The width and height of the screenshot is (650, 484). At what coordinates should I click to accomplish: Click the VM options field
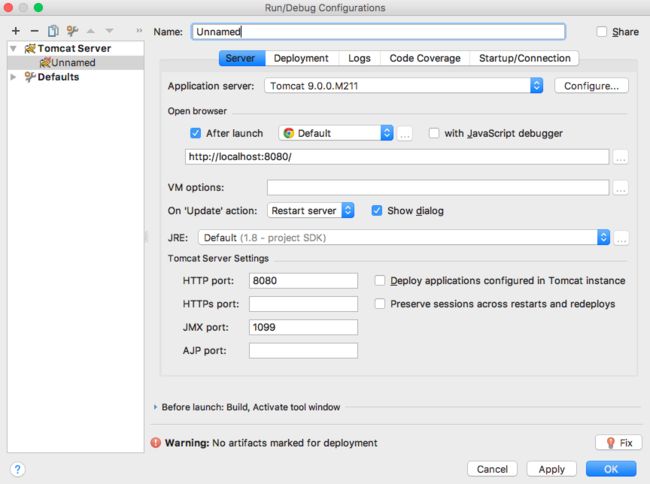(438, 187)
